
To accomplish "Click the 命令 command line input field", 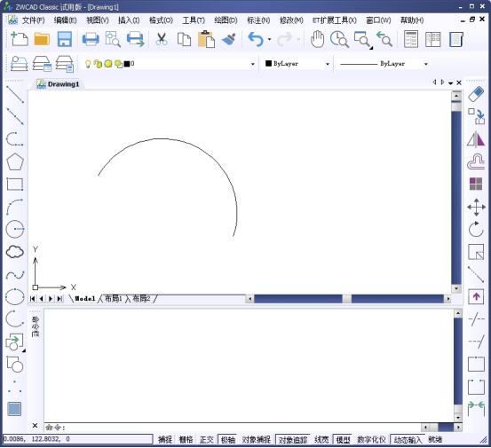I will 233,427.
